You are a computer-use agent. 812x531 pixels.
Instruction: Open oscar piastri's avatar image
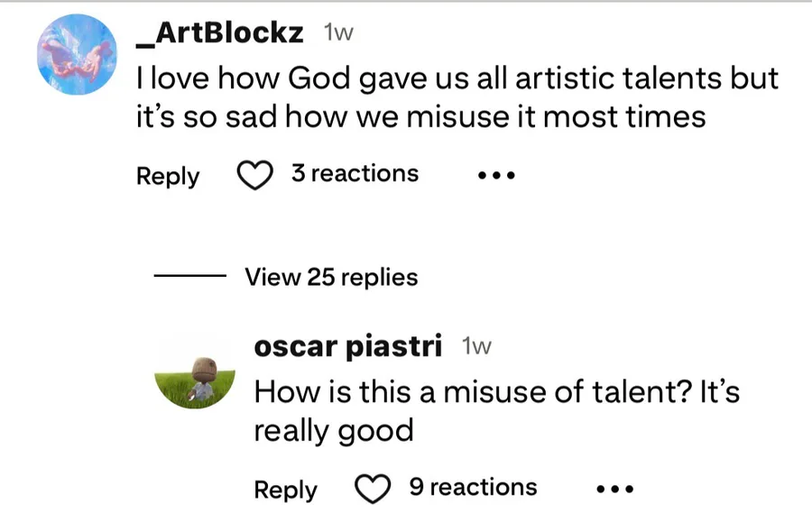(196, 374)
